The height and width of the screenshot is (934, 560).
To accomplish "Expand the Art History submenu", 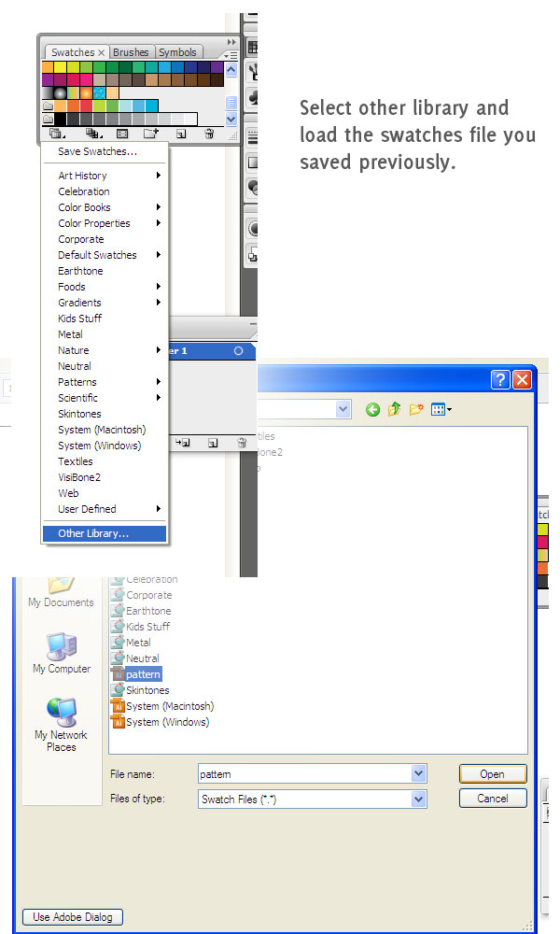I will (x=109, y=176).
